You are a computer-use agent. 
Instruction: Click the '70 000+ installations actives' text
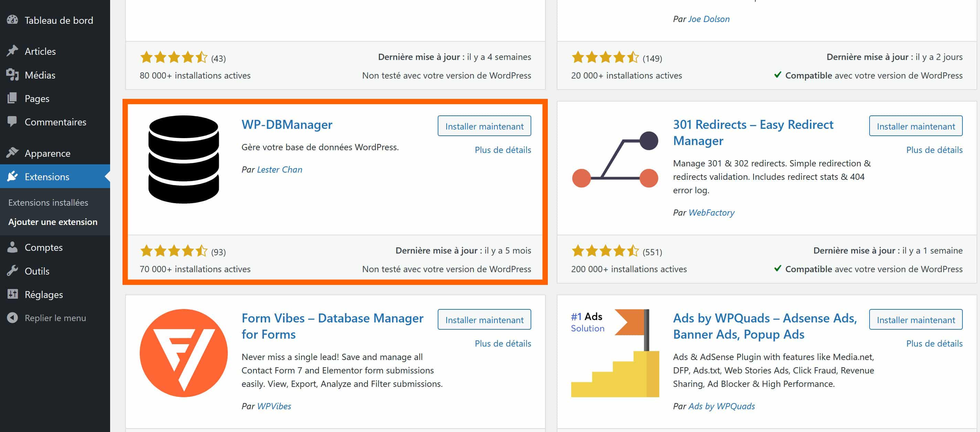click(x=195, y=269)
